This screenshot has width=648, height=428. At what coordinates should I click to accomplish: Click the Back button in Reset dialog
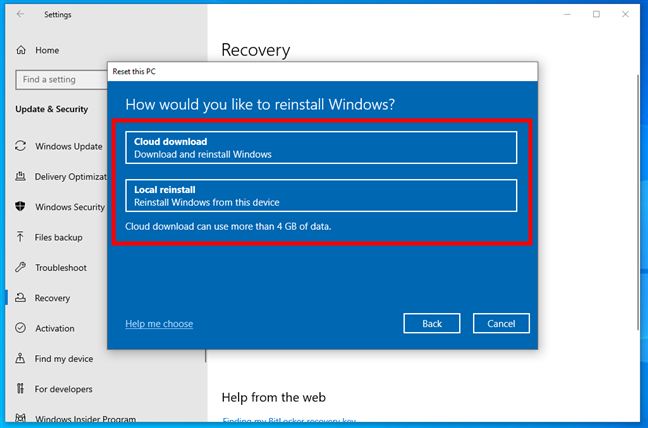(432, 323)
